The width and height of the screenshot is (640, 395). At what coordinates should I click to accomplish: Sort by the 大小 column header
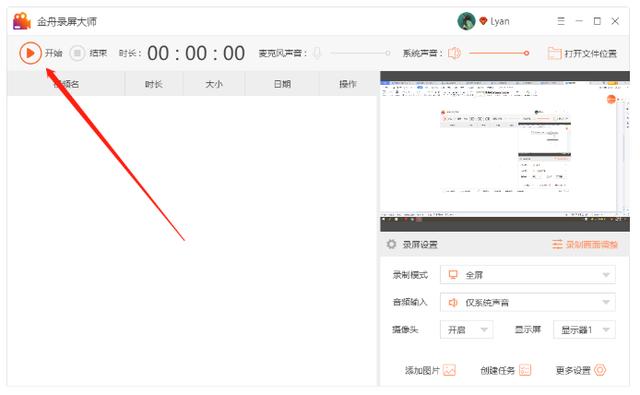pyautogui.click(x=214, y=84)
